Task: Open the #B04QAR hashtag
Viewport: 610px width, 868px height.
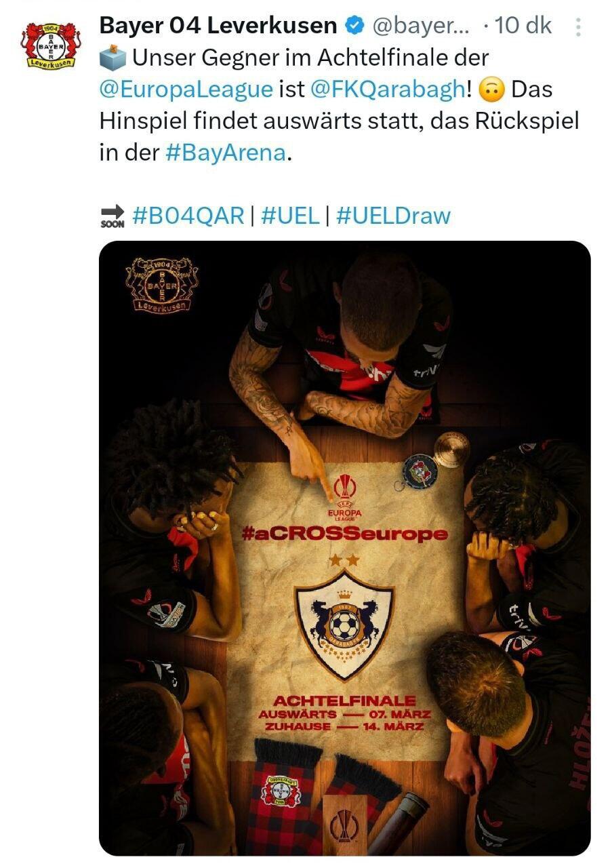Action: (188, 215)
